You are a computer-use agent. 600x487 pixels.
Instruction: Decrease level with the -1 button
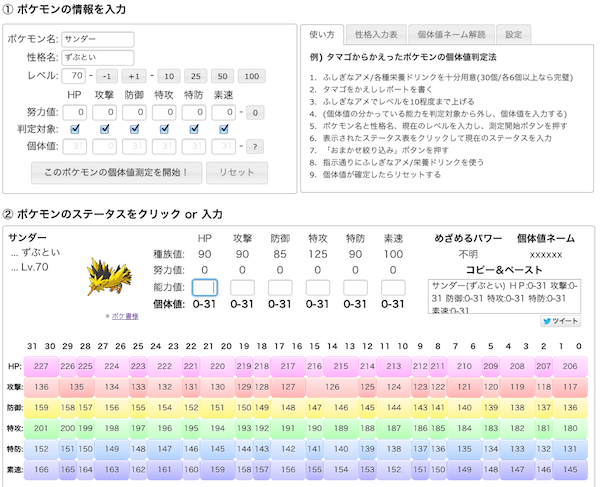[107, 76]
